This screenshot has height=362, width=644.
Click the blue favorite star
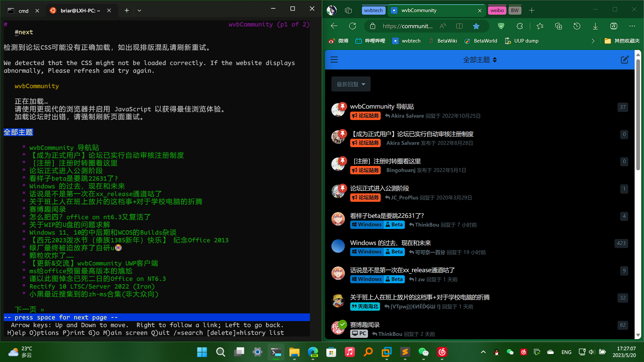pos(476,26)
